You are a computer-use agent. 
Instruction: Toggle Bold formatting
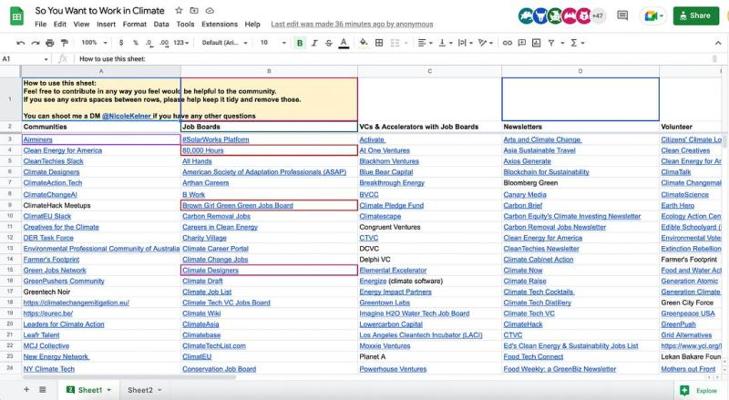(300, 43)
